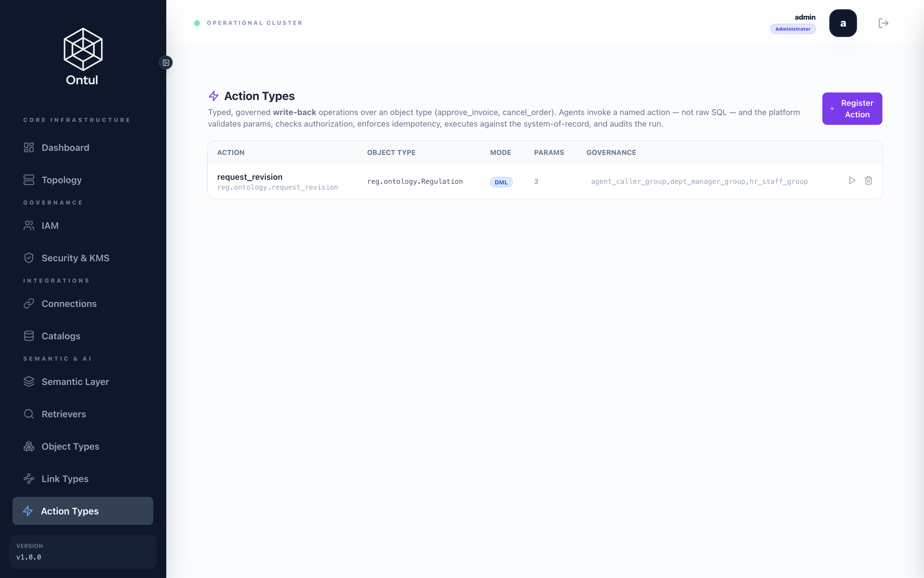Go to Topology in the sidebar
The height and width of the screenshot is (578, 924).
pos(83,180)
